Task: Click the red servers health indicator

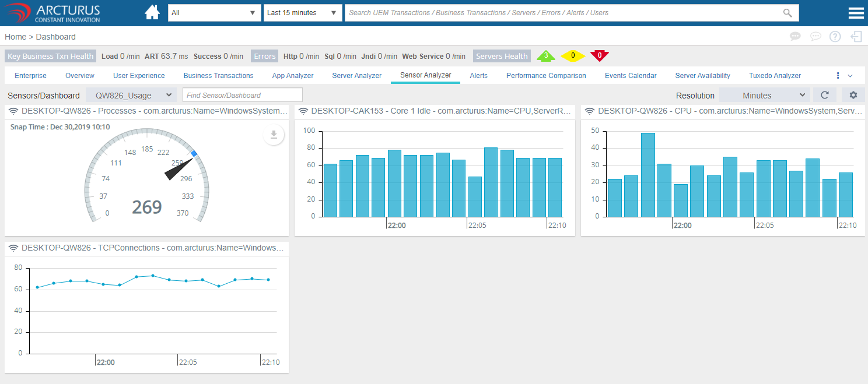Action: tap(599, 56)
